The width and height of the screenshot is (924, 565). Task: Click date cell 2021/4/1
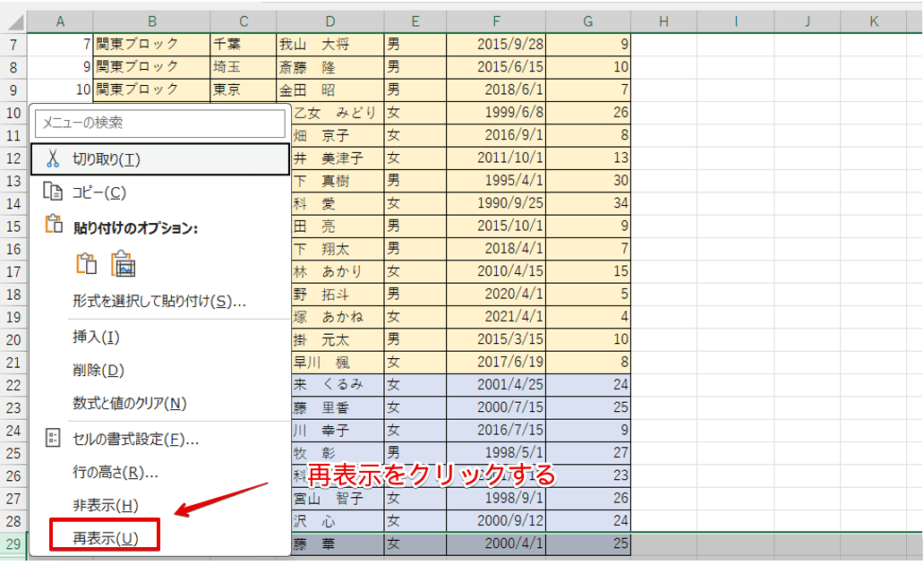click(496, 317)
